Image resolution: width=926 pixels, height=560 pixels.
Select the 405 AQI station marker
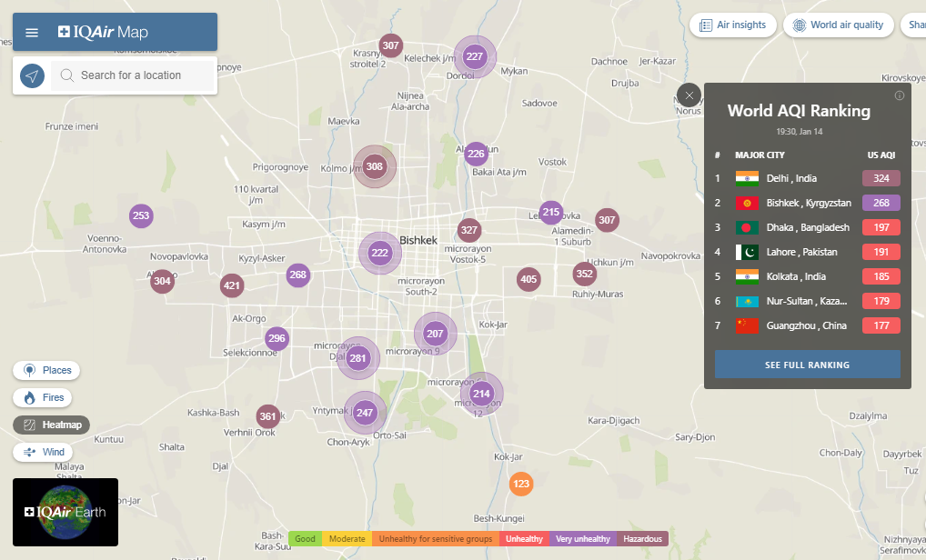click(x=528, y=279)
